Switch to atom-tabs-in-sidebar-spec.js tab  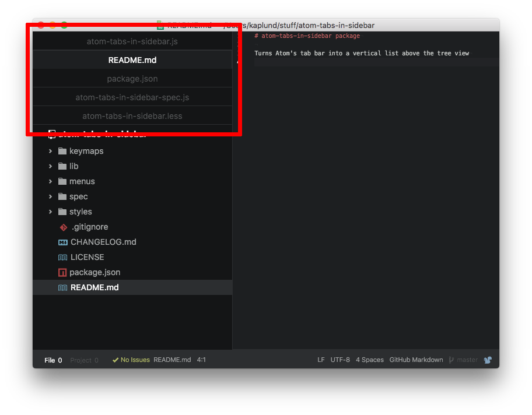click(x=132, y=97)
